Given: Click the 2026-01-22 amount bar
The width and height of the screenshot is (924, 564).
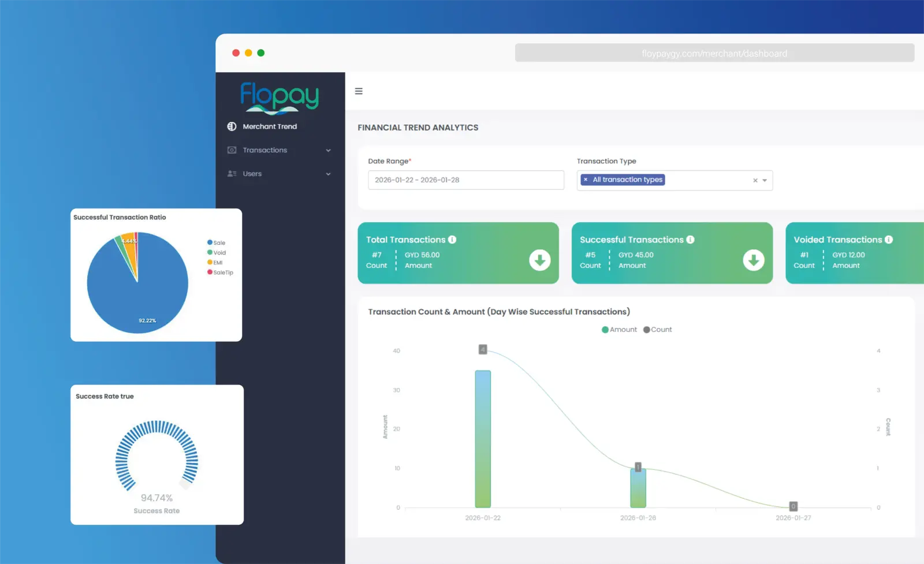Looking at the screenshot, I should coord(483,439).
